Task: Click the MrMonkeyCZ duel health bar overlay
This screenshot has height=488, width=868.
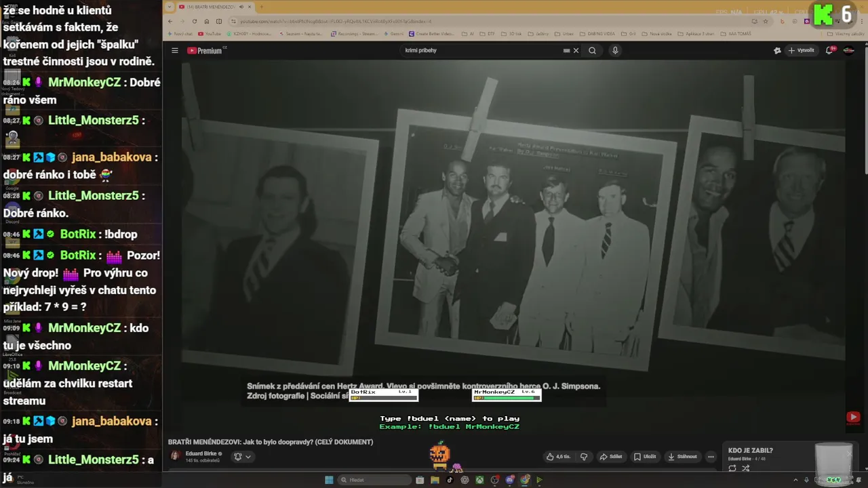Action: (x=506, y=395)
